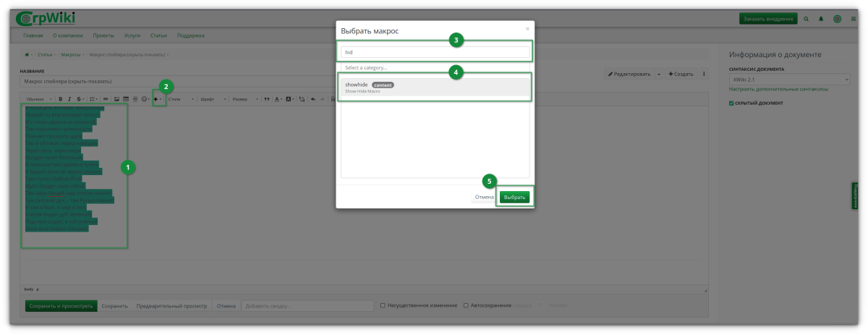
Task: Open the 'Select a category...' dropdown
Action: point(435,67)
